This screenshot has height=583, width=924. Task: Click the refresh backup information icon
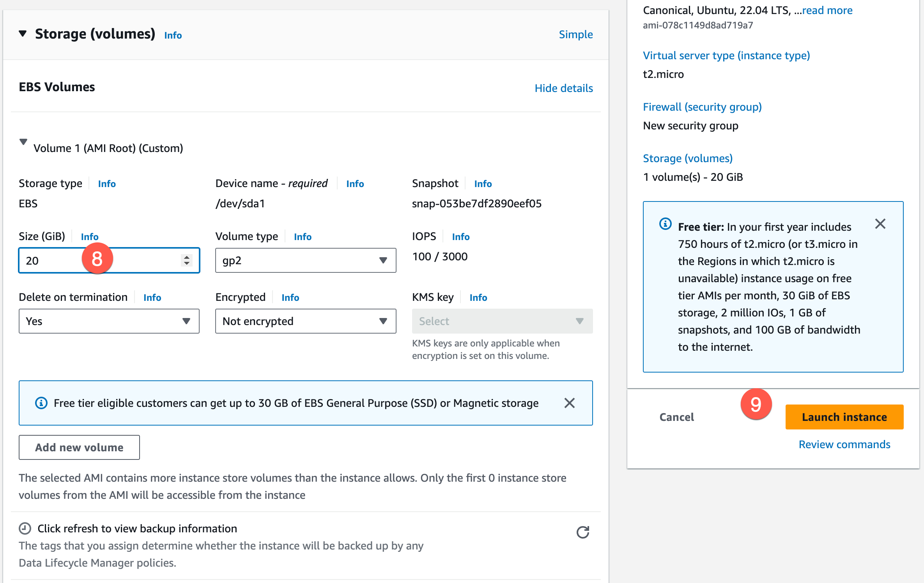[x=582, y=532]
